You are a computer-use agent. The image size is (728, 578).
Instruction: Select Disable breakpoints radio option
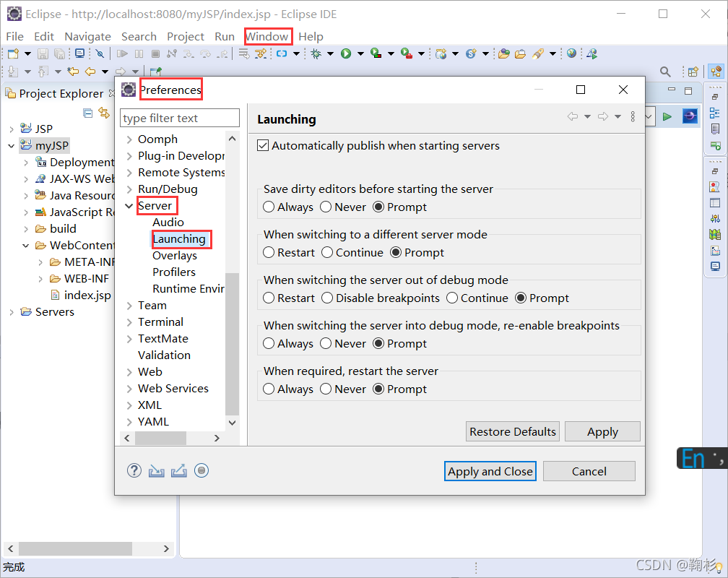click(x=327, y=298)
